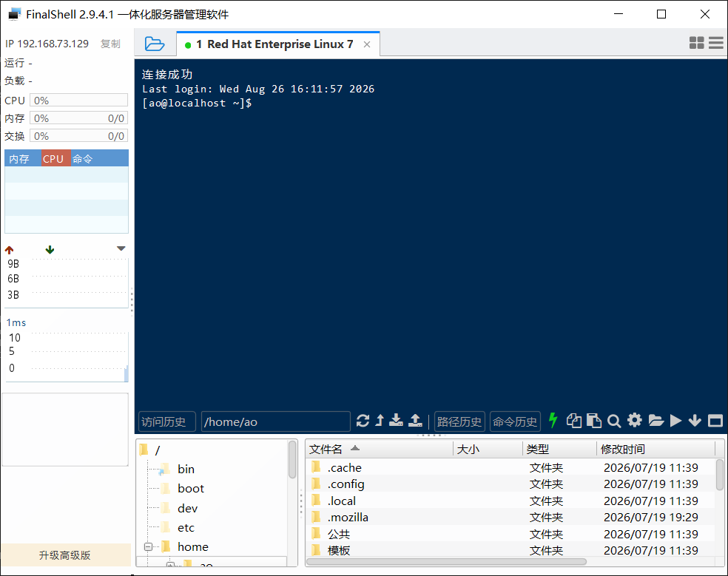Open 命令历史 command history
Image resolution: width=728 pixels, height=576 pixels.
(x=516, y=421)
